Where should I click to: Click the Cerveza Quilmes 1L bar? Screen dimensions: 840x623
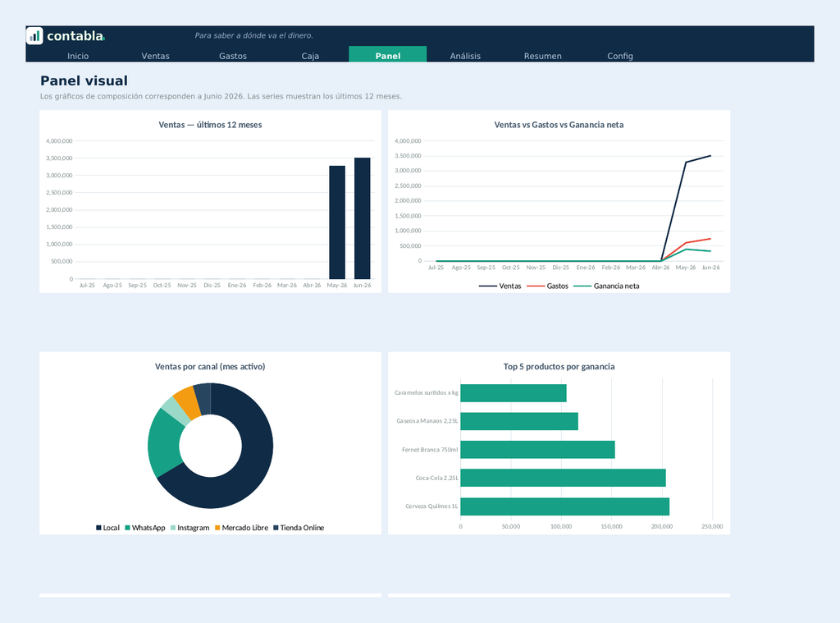tap(564, 506)
